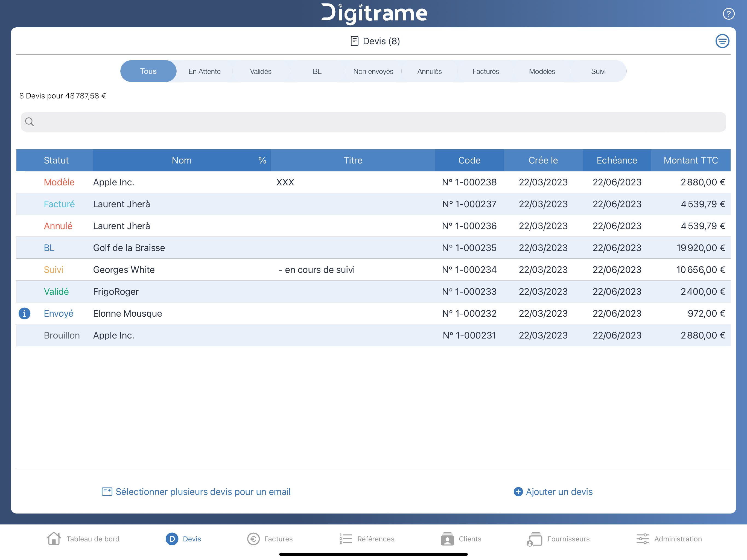Click the search magnifier icon
The height and width of the screenshot is (560, 747).
(x=30, y=122)
